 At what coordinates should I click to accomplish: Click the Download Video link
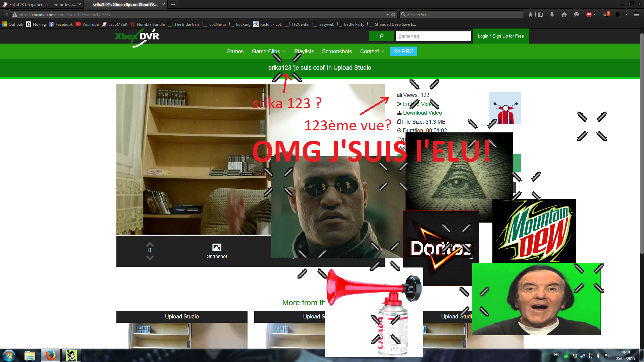(422, 113)
